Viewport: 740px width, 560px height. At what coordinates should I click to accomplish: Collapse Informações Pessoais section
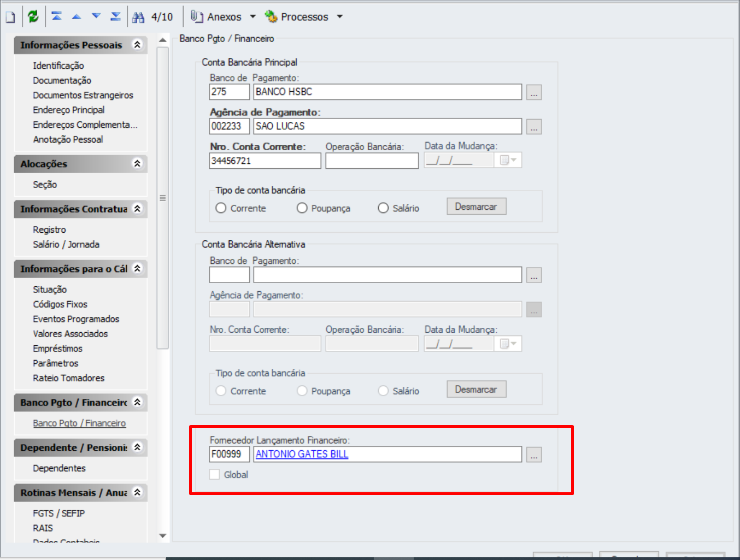pyautogui.click(x=137, y=45)
